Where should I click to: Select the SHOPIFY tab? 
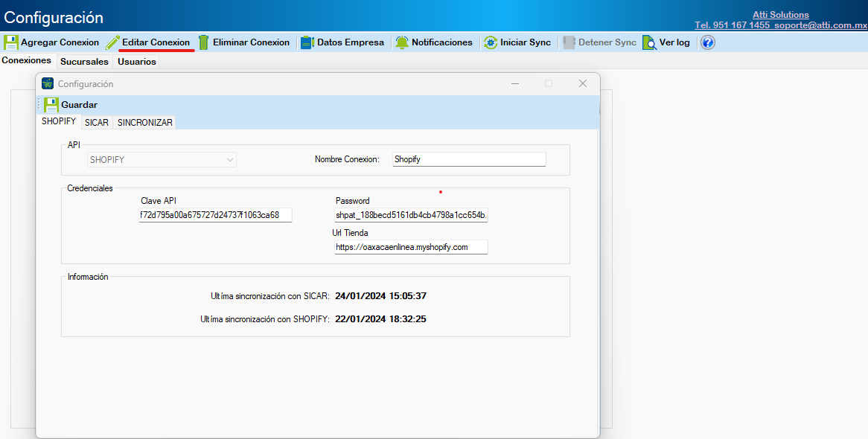[x=59, y=121]
